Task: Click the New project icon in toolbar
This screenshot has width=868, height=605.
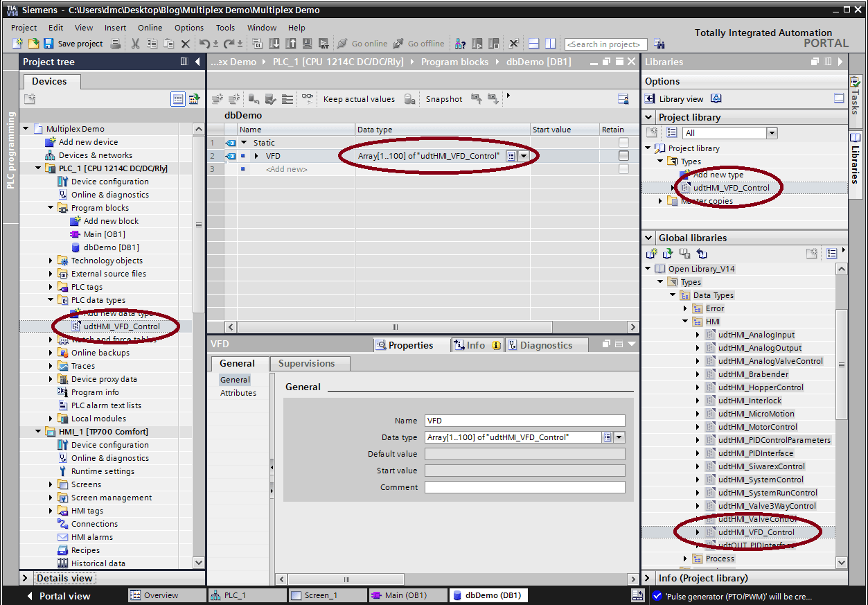Action: 18,44
